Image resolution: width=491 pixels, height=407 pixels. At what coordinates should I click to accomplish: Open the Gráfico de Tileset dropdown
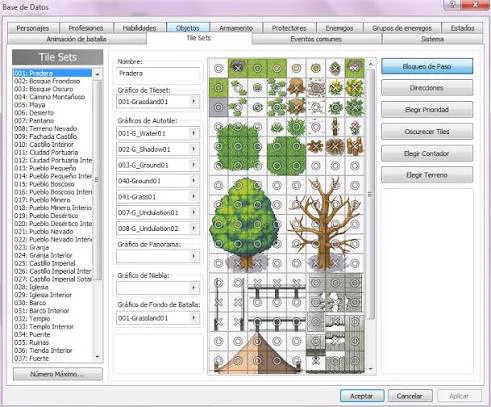tap(194, 101)
